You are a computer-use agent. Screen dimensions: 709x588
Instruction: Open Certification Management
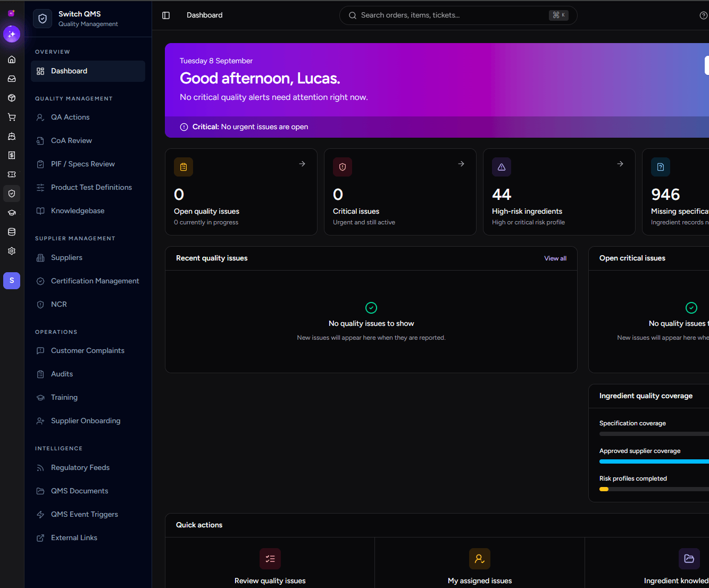pyautogui.click(x=88, y=281)
